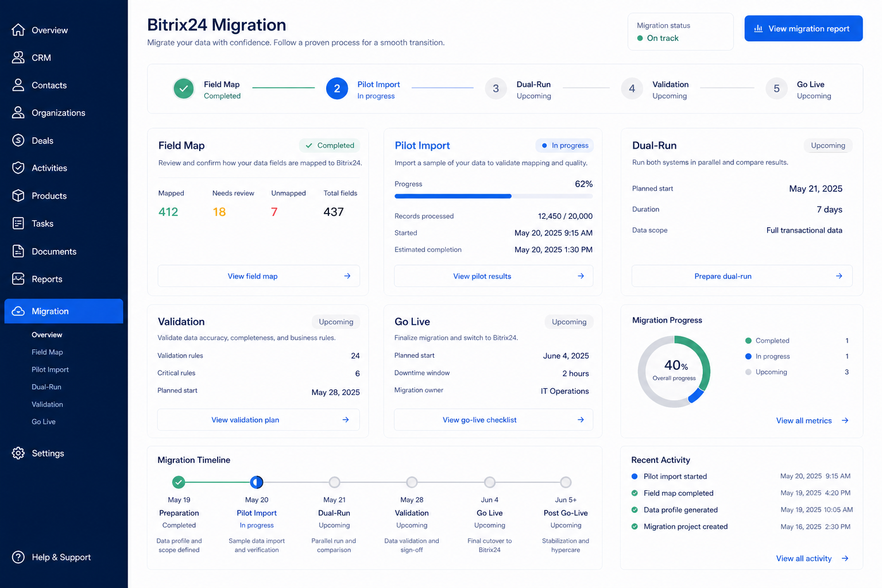Click the Overview home icon in sidebar
882x588 pixels.
pyautogui.click(x=18, y=30)
